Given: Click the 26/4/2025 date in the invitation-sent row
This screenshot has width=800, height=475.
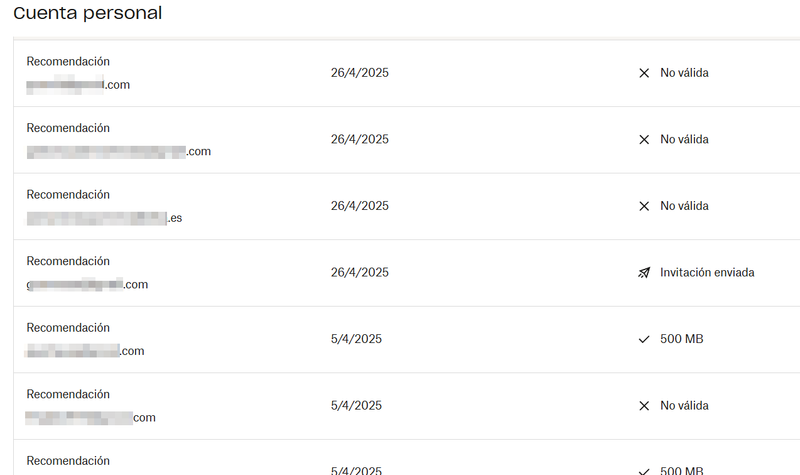Looking at the screenshot, I should (359, 272).
